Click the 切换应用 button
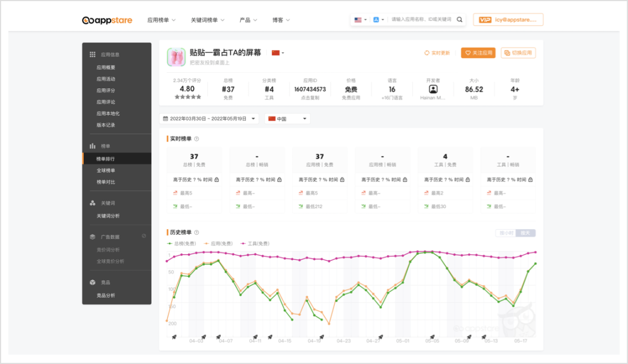 click(518, 53)
